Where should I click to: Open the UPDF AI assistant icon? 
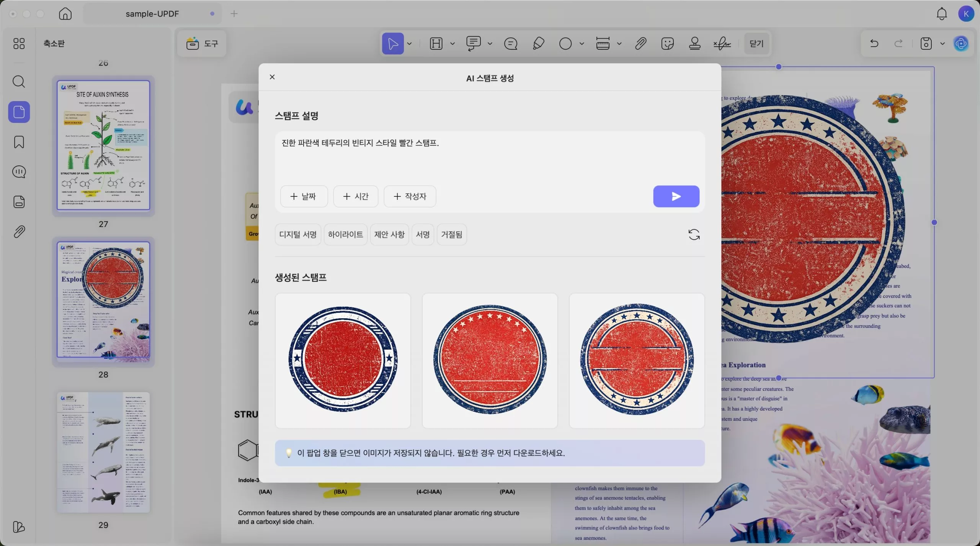click(x=961, y=44)
